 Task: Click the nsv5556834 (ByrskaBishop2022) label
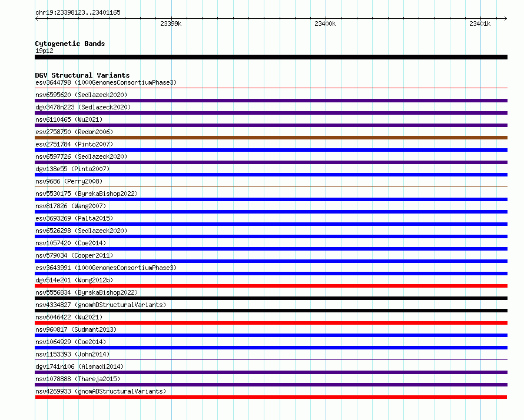coord(87,292)
